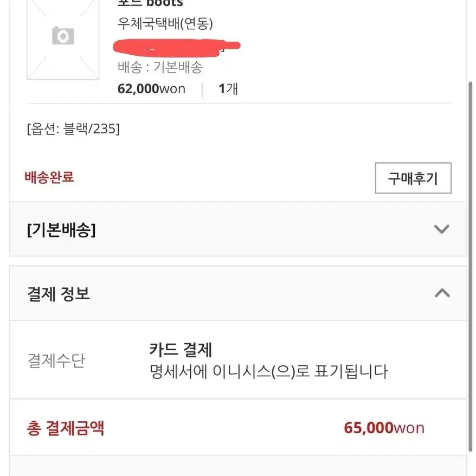Click the 총 결제금액 label
The width and height of the screenshot is (476, 476).
pos(65,428)
